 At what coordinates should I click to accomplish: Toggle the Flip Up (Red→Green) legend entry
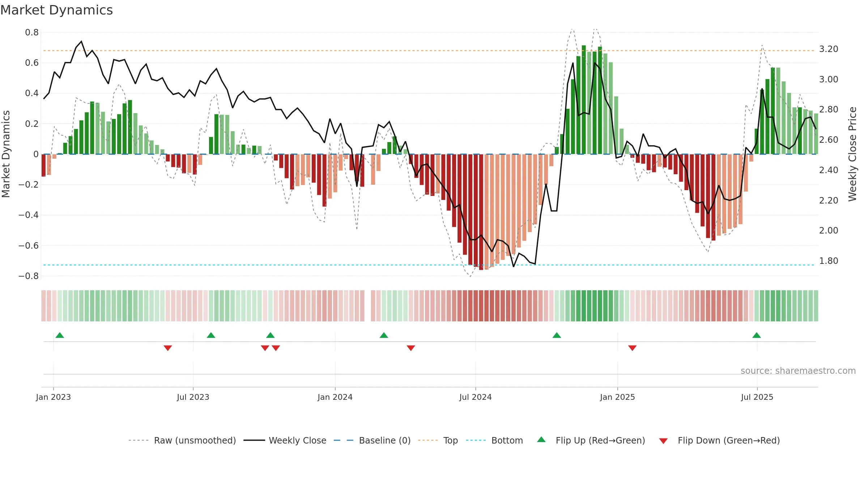(x=591, y=440)
